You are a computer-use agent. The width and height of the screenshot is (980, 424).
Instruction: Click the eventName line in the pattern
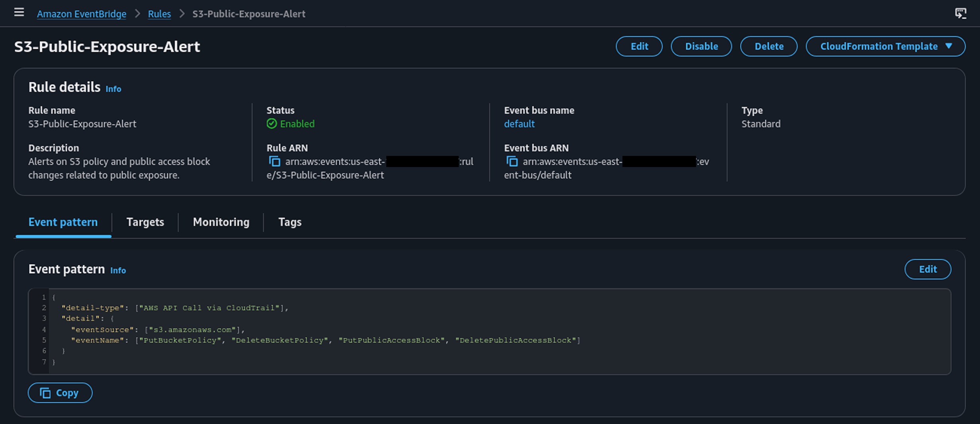click(326, 340)
